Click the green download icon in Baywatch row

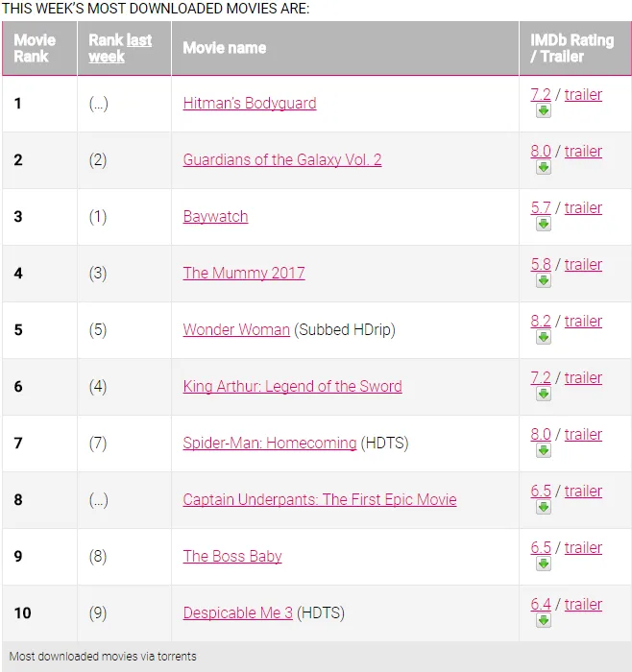pyautogui.click(x=544, y=224)
